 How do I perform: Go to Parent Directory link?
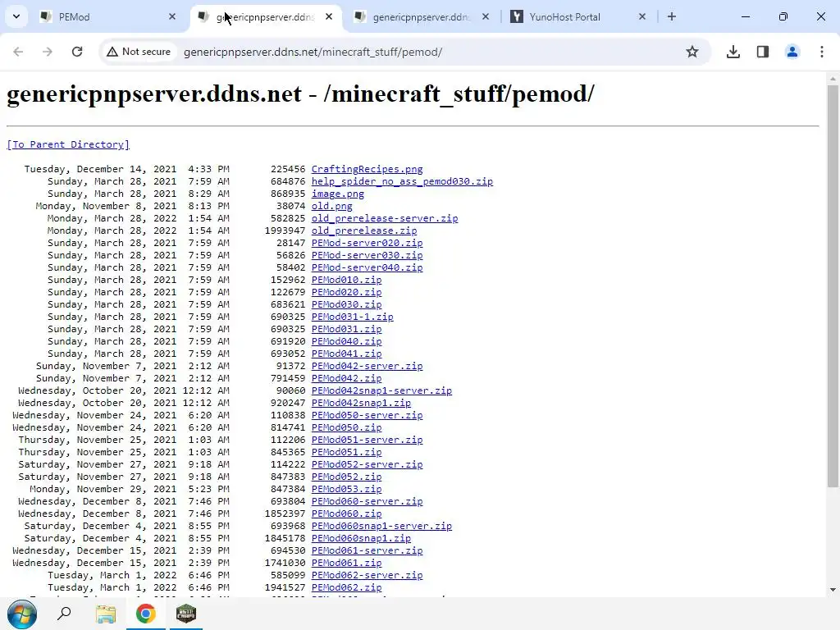[x=68, y=144]
